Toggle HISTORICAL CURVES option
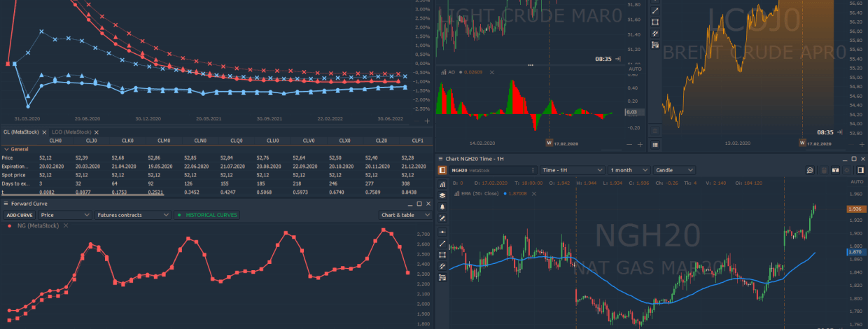The height and width of the screenshot is (329, 868). pos(206,215)
